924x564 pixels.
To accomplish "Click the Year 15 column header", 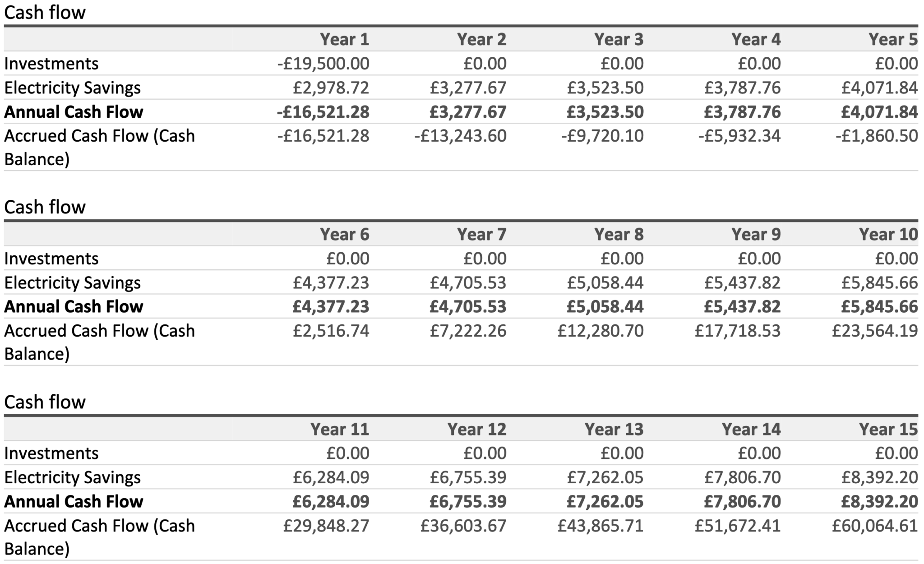I will (x=888, y=429).
